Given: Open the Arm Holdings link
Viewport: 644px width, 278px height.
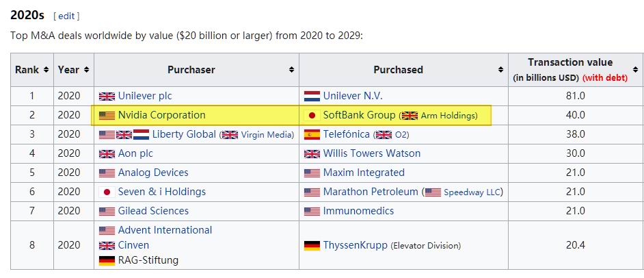Looking at the screenshot, I should (448, 116).
